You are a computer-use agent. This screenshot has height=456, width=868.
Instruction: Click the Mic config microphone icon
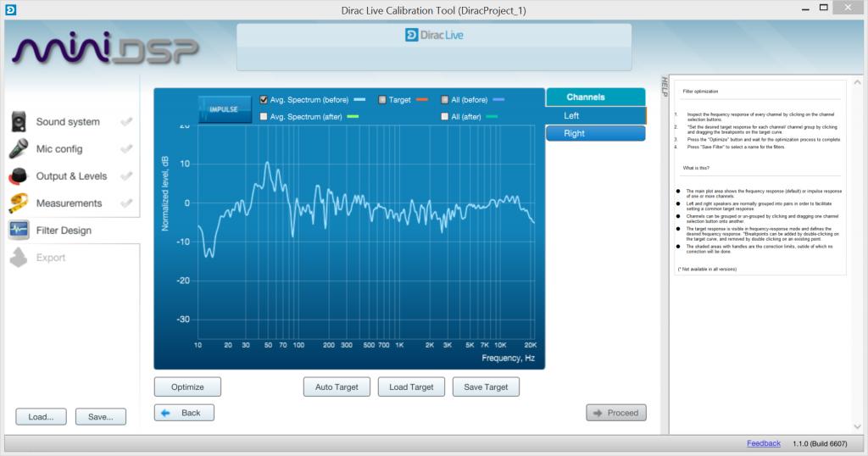[x=19, y=148]
